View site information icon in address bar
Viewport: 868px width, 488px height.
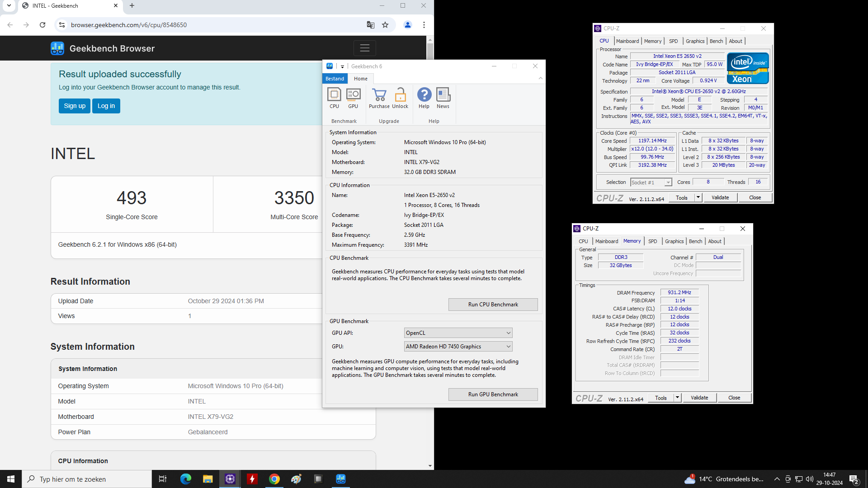tap(62, 25)
